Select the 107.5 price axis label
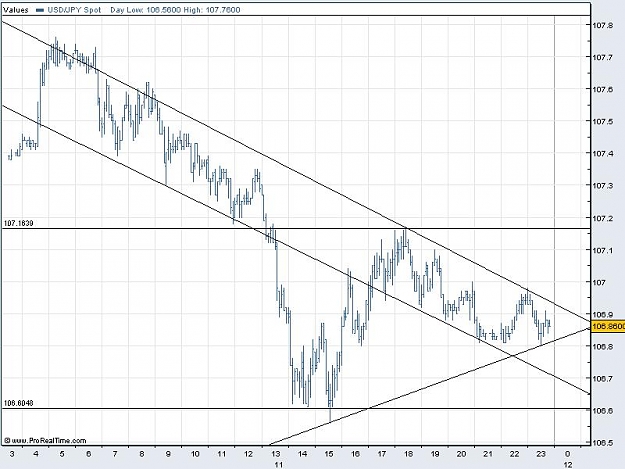Screen dimensions: 625x469 point(602,122)
